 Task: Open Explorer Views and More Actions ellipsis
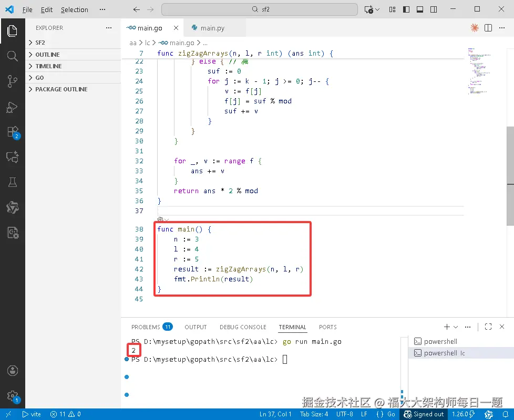(x=109, y=28)
